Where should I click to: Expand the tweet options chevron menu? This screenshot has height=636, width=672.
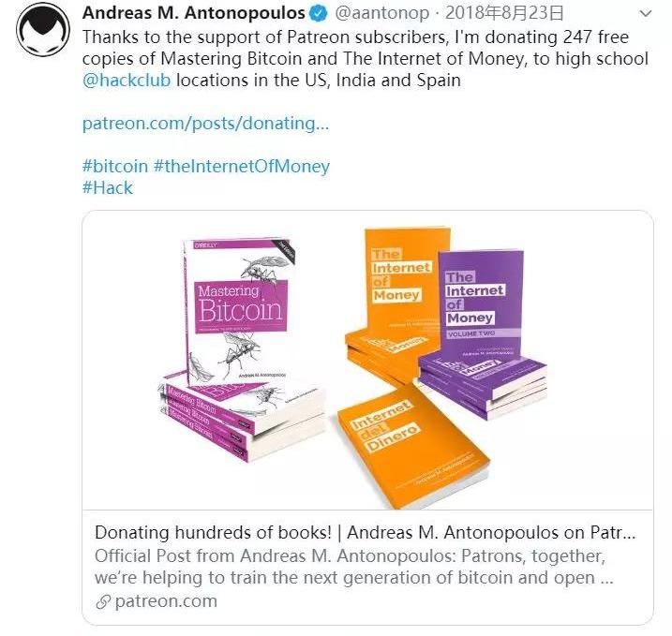point(646,14)
